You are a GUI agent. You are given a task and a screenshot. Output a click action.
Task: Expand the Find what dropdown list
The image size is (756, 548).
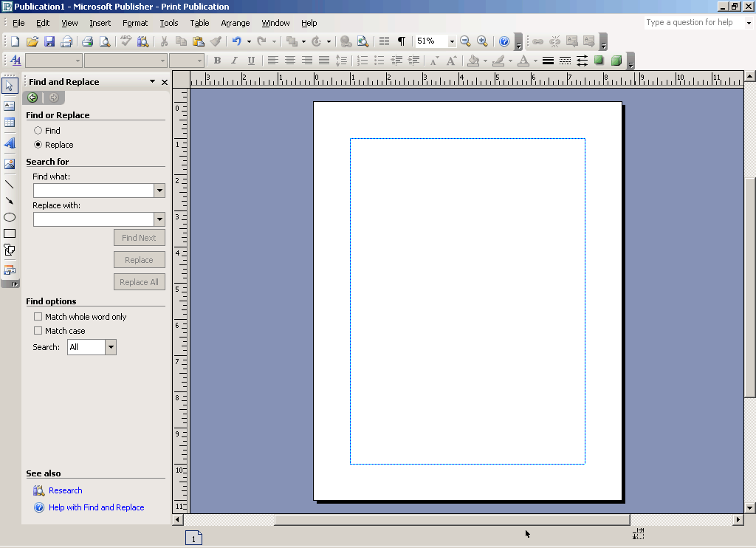pos(159,191)
